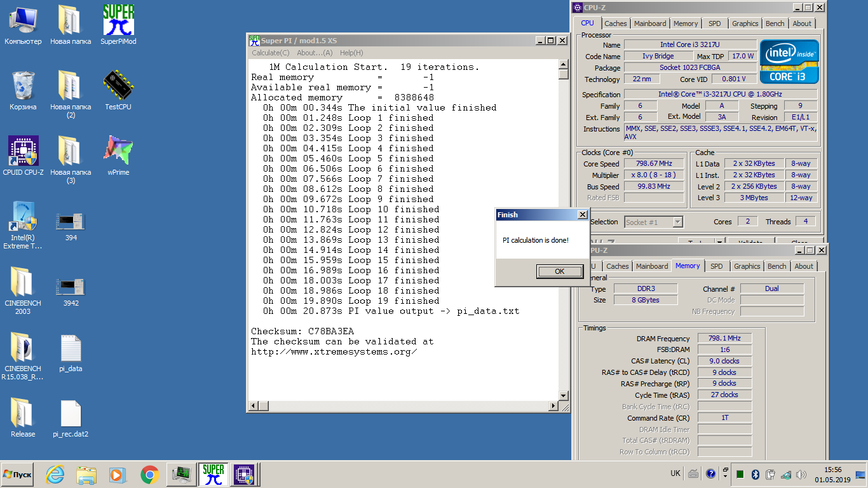Viewport: 868px width, 488px height.
Task: Select the Intel(R) Extreme Tuning shortcut
Action: tap(23, 225)
